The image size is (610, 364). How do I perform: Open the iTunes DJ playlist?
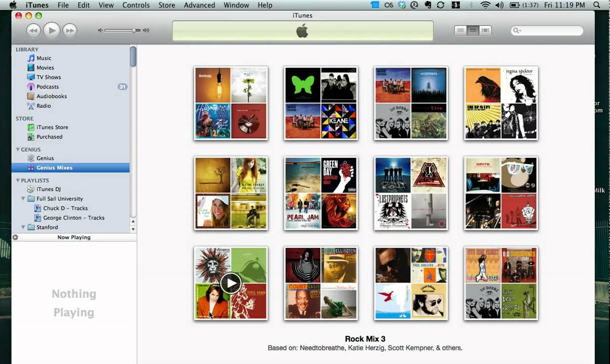click(49, 189)
